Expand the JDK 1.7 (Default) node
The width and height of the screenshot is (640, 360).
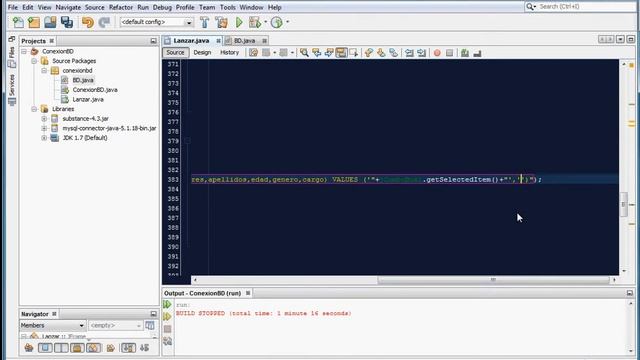pyautogui.click(x=44, y=138)
